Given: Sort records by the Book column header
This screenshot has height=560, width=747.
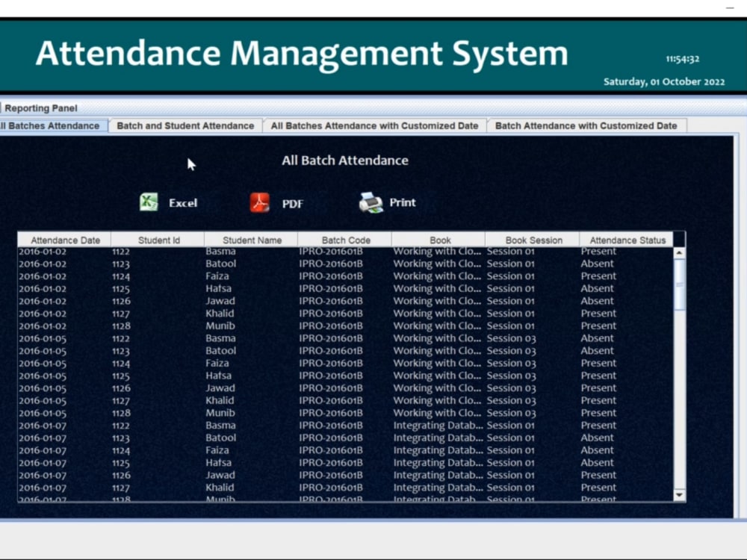Looking at the screenshot, I should pyautogui.click(x=439, y=240).
